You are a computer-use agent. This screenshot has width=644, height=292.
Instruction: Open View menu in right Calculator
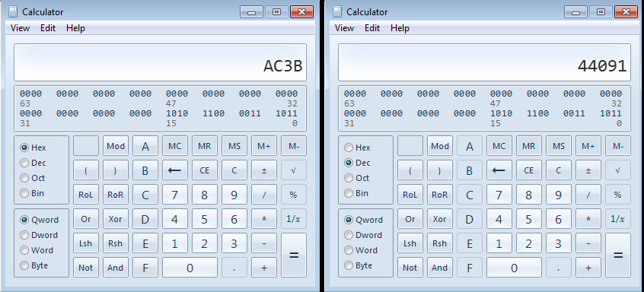point(344,28)
